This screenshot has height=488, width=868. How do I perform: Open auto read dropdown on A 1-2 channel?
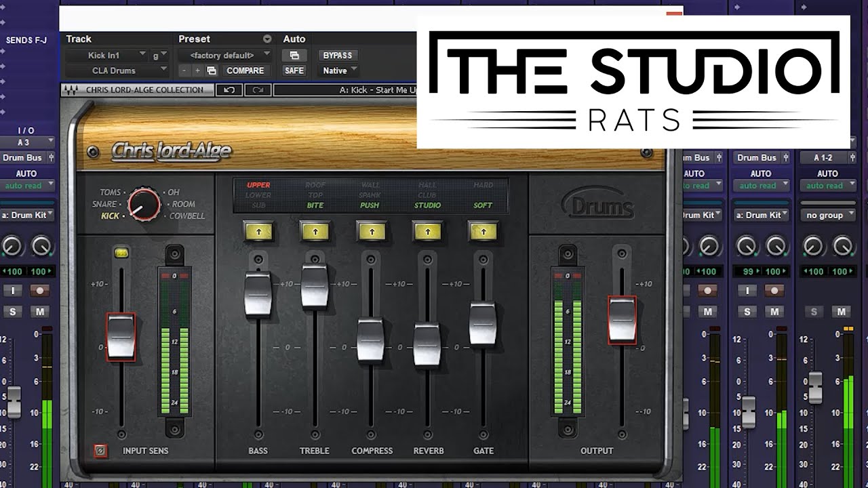click(x=827, y=186)
